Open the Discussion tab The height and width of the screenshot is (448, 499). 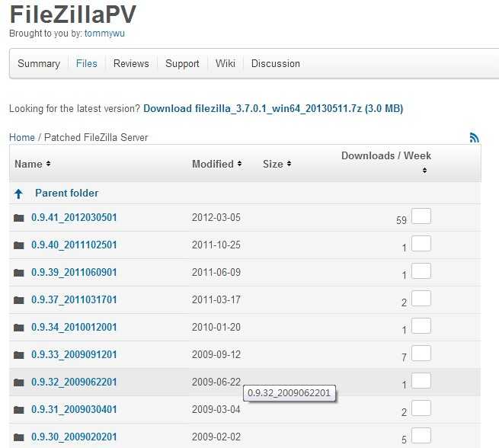[x=276, y=63]
